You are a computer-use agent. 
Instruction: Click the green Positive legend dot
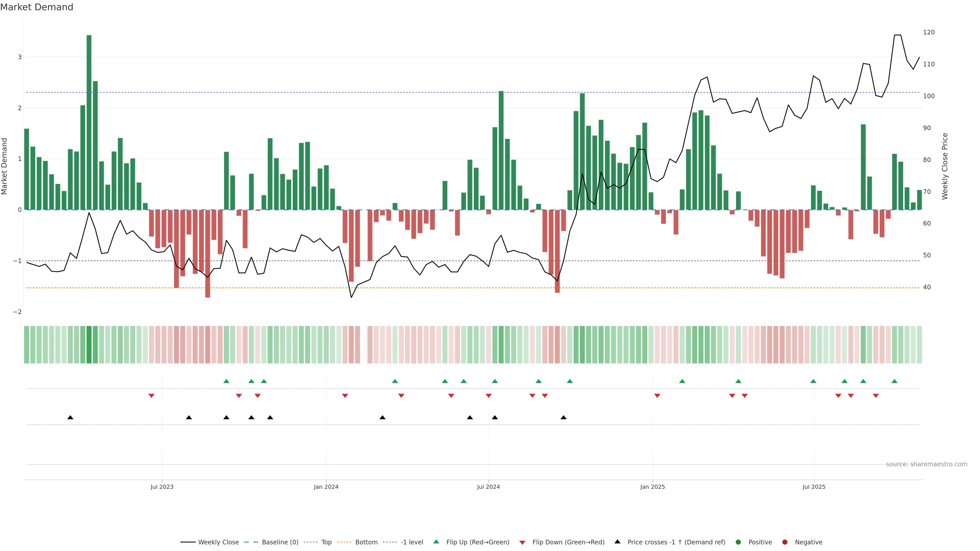click(738, 542)
